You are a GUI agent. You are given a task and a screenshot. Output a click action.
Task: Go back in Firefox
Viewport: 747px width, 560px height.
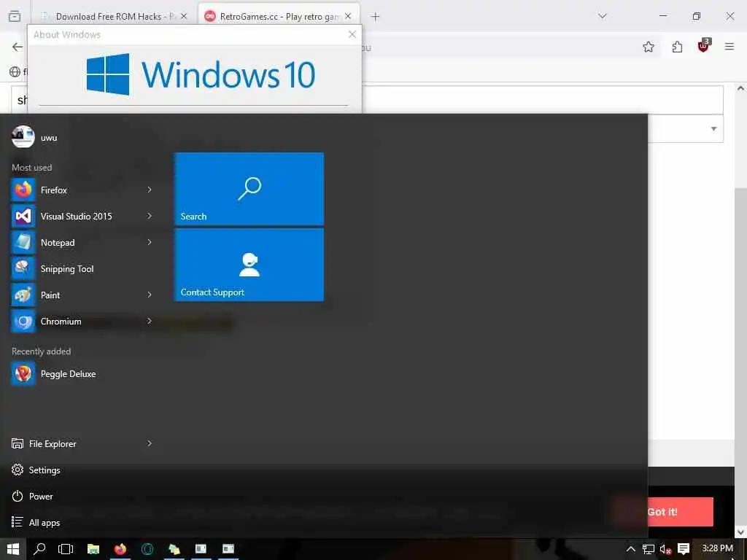click(18, 47)
